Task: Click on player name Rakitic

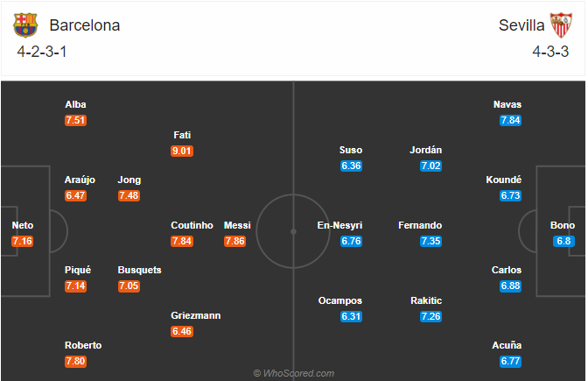Action: [426, 300]
